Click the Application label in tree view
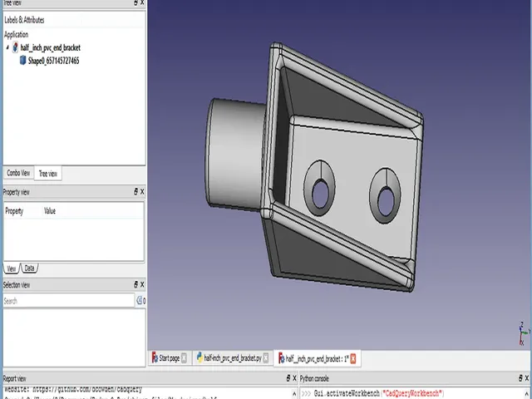 click(16, 35)
